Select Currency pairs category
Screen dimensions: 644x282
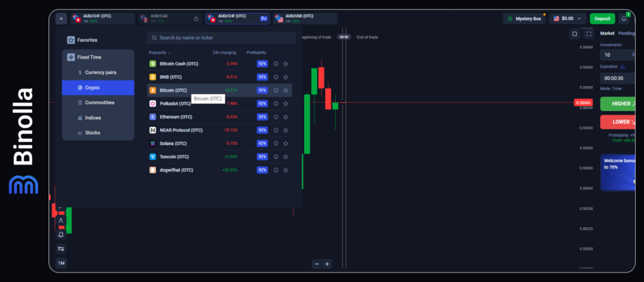(98, 73)
